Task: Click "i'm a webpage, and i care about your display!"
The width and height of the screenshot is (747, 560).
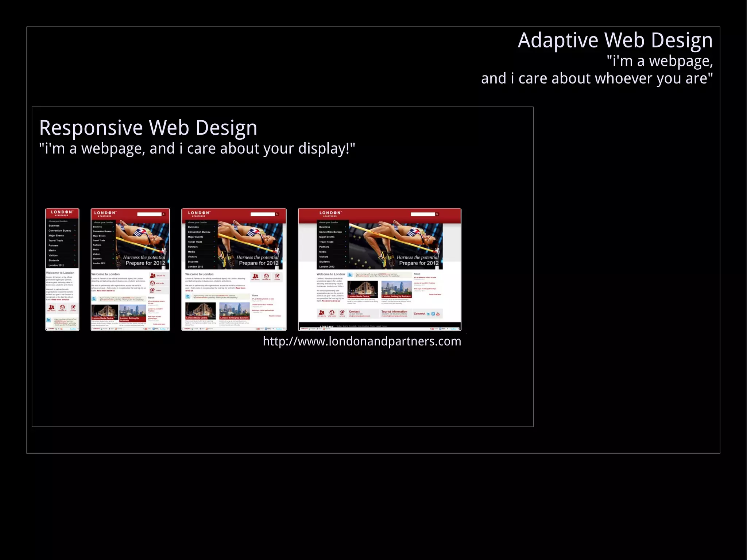Action: pyautogui.click(x=197, y=148)
